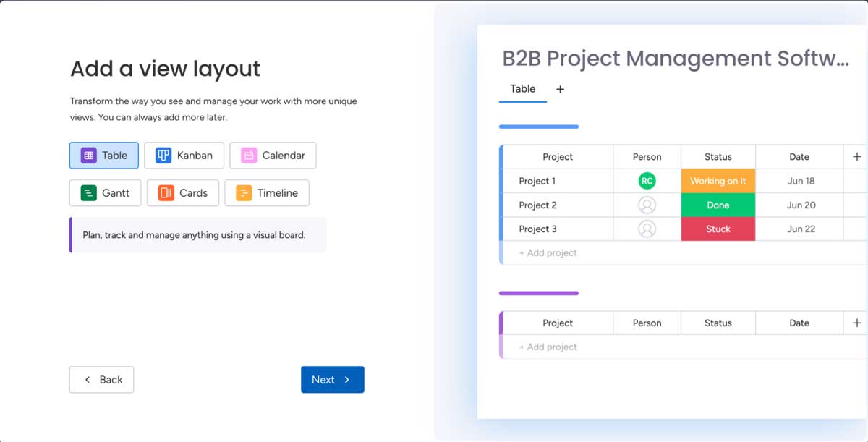Click the RC person avatar for Project 1
Viewport: 868px width, 442px height.
point(647,181)
